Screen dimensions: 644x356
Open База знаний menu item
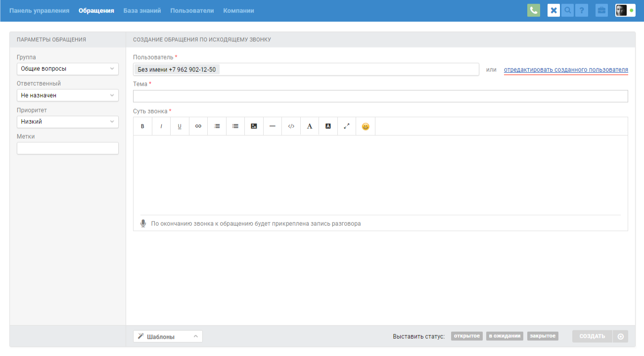[x=142, y=10]
